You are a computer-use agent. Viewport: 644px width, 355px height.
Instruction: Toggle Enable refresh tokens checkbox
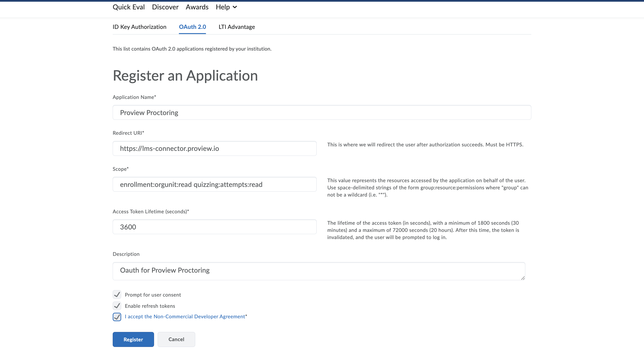(x=117, y=306)
